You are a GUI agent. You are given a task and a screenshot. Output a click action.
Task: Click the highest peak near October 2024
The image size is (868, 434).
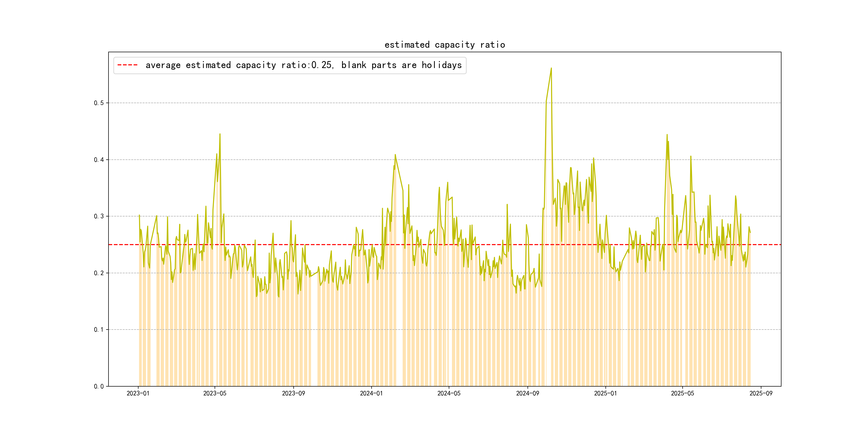551,68
